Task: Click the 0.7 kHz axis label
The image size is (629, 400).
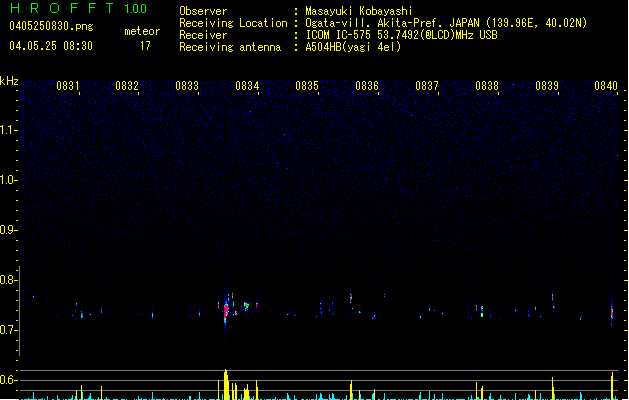Action: click(x=7, y=330)
